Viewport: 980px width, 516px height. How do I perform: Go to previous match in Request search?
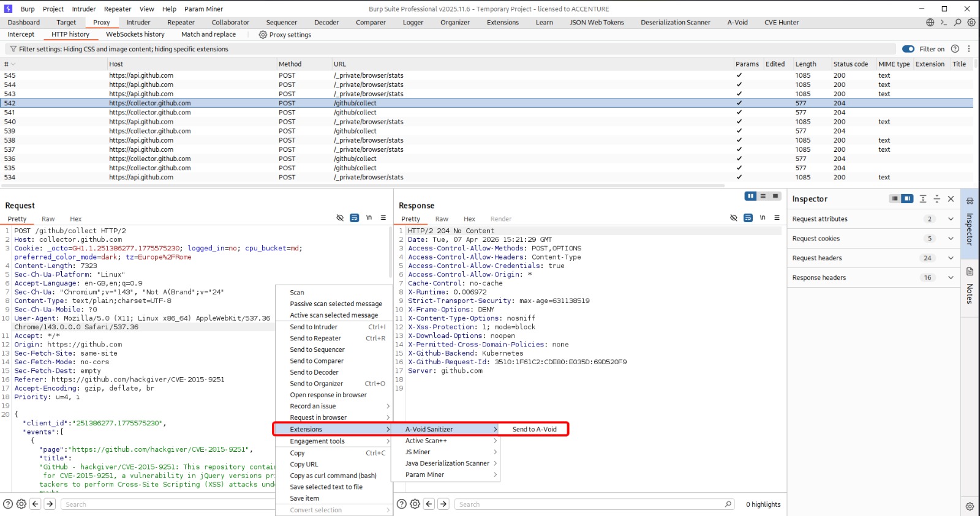click(x=36, y=504)
